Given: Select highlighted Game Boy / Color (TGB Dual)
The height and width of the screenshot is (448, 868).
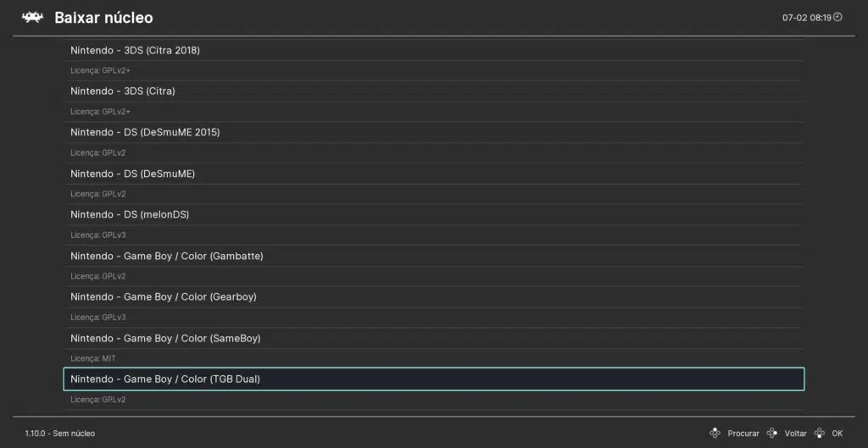Looking at the screenshot, I should click(433, 379).
